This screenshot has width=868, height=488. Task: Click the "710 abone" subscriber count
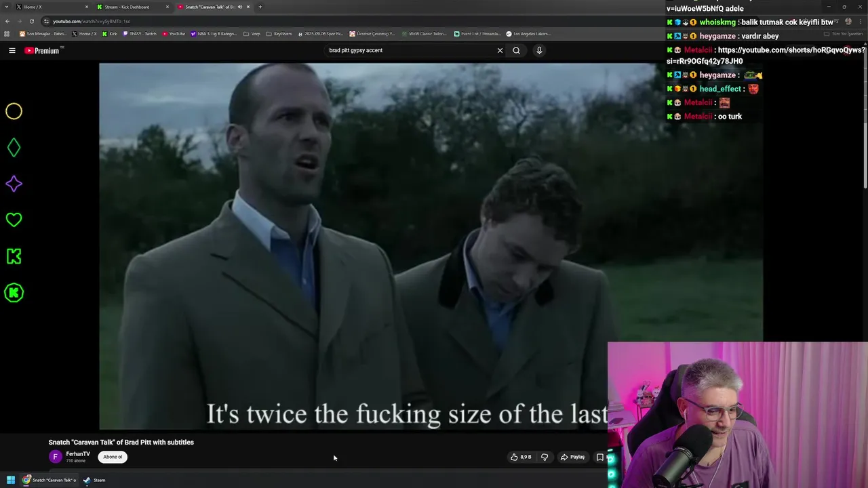[x=76, y=461]
